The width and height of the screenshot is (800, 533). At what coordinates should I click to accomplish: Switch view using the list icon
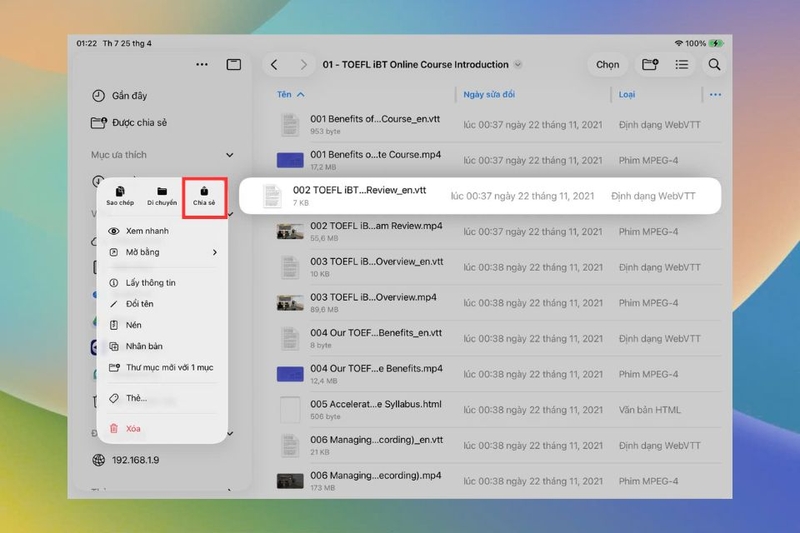(x=682, y=65)
